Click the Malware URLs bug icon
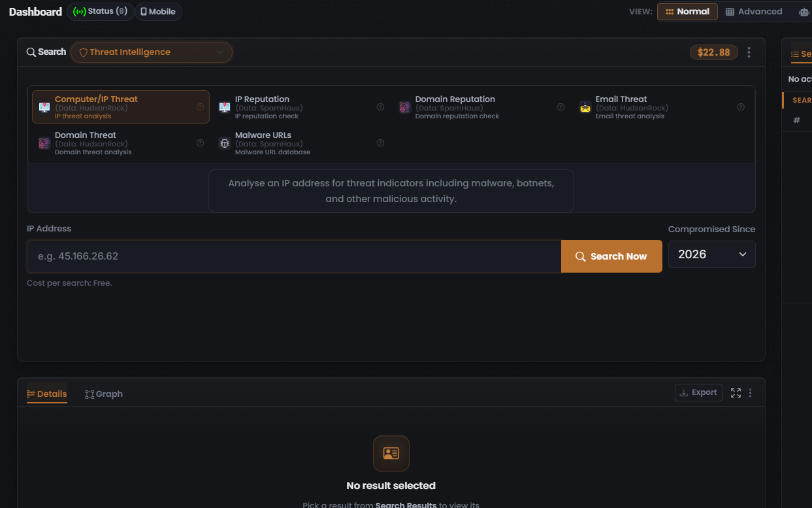The height and width of the screenshot is (508, 812). (x=225, y=143)
